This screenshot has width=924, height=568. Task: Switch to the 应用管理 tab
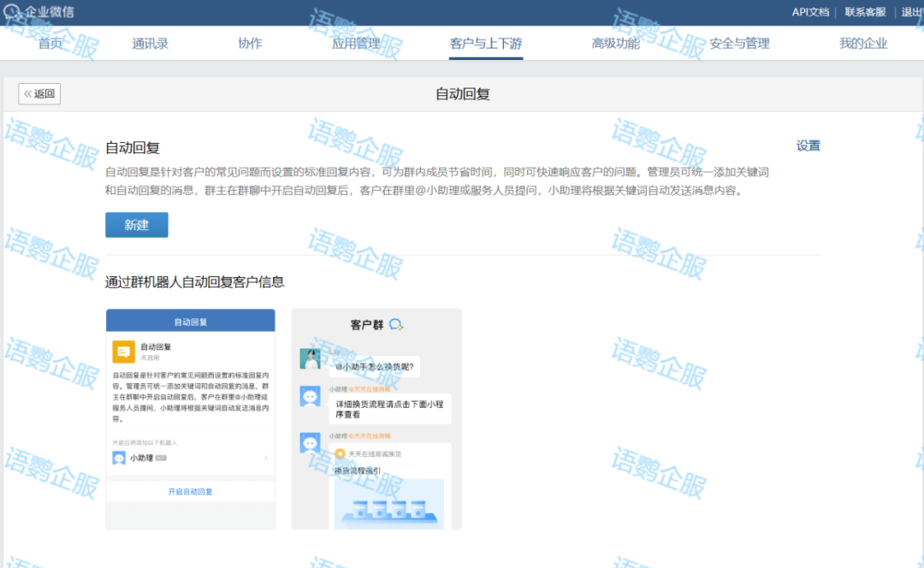click(x=355, y=44)
